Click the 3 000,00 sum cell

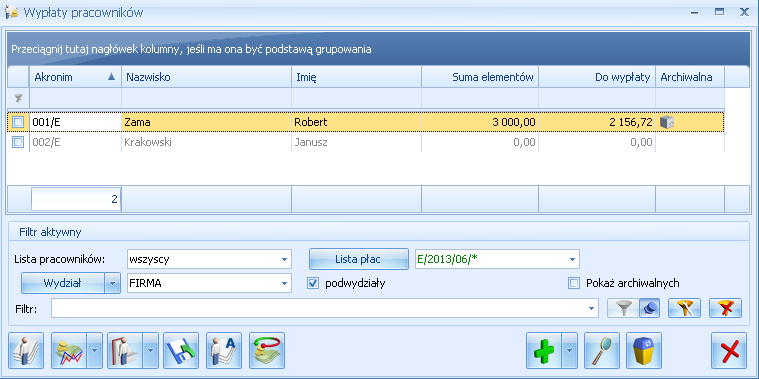(480, 122)
